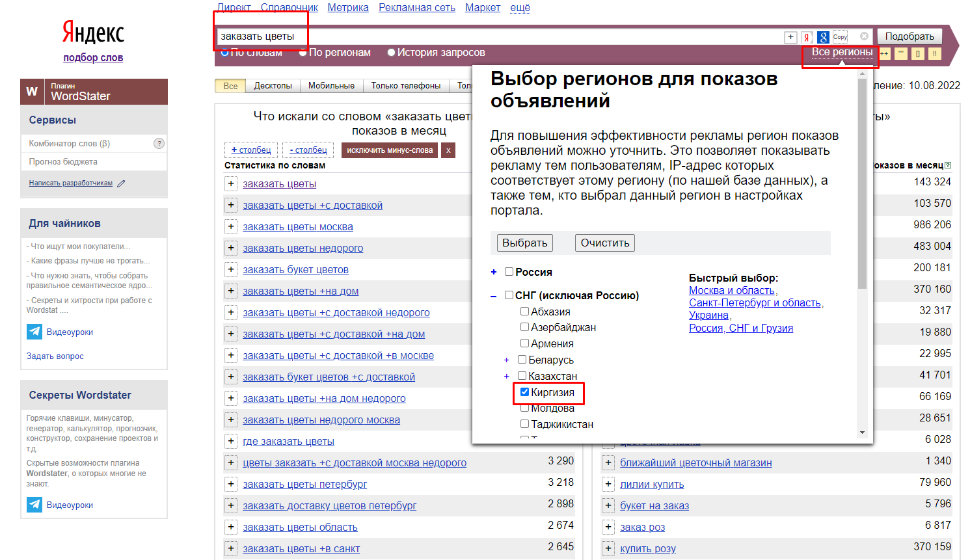
Task: Switch to the Десктопы tab
Action: 273,86
